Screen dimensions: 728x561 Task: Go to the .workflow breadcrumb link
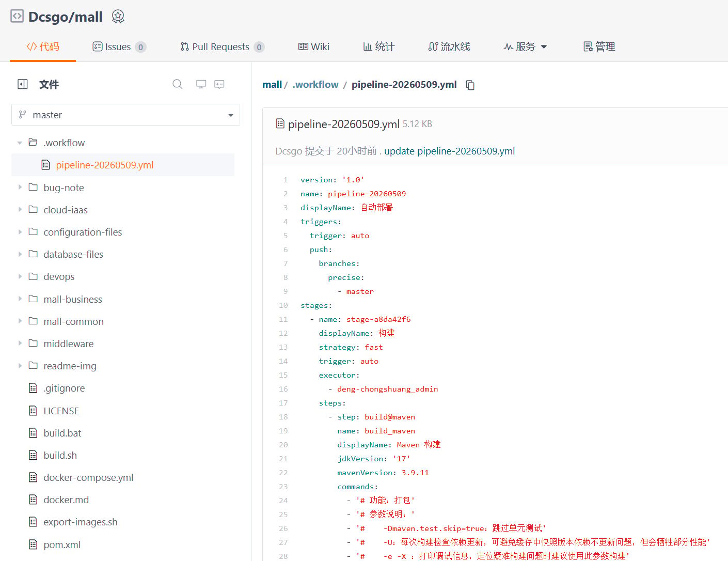[x=315, y=84]
